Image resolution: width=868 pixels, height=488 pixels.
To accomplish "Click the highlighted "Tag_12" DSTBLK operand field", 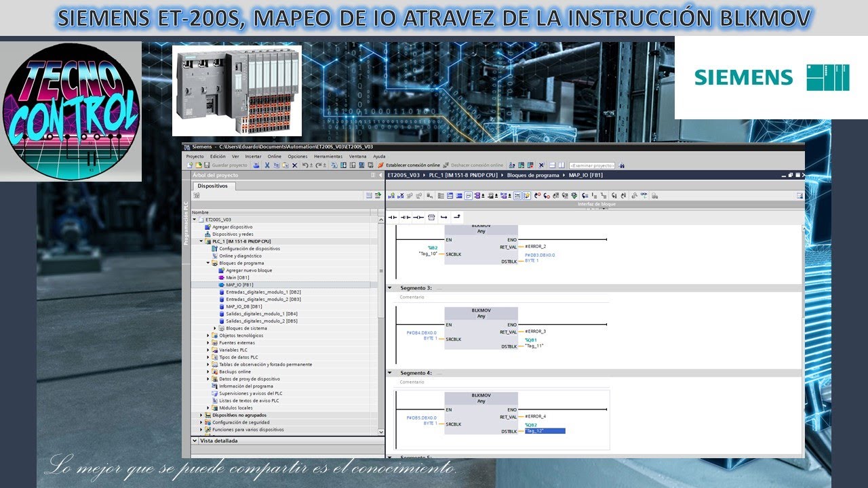I will coord(545,431).
